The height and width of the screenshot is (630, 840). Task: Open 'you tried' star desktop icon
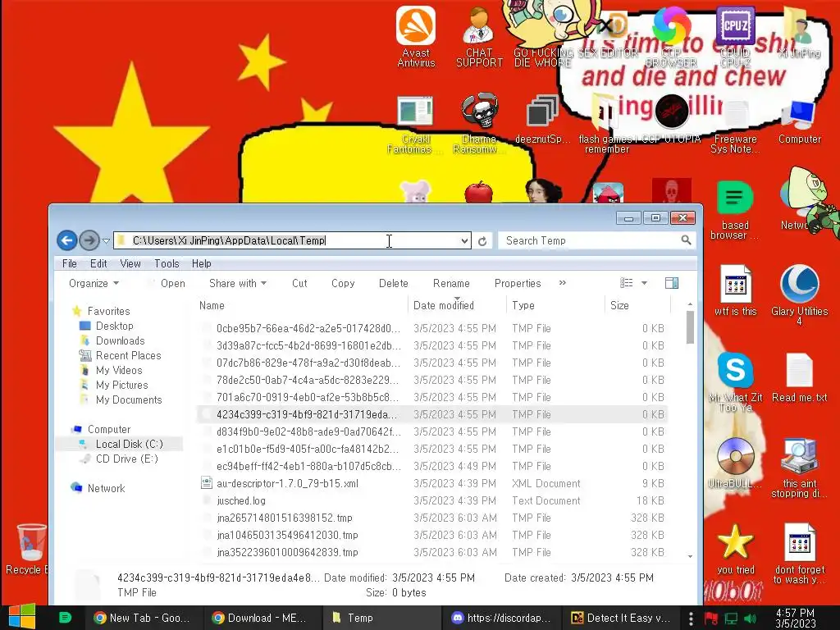(735, 549)
